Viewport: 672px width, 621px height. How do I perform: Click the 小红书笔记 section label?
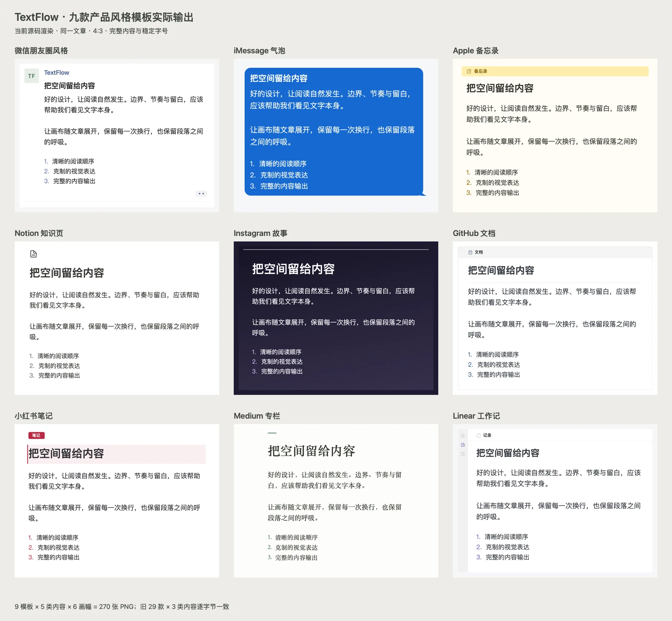34,416
